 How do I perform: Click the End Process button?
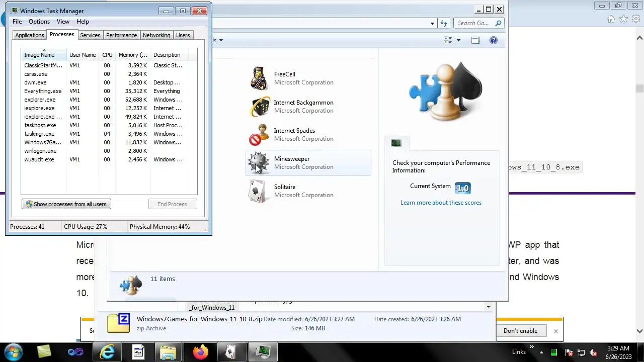point(172,204)
